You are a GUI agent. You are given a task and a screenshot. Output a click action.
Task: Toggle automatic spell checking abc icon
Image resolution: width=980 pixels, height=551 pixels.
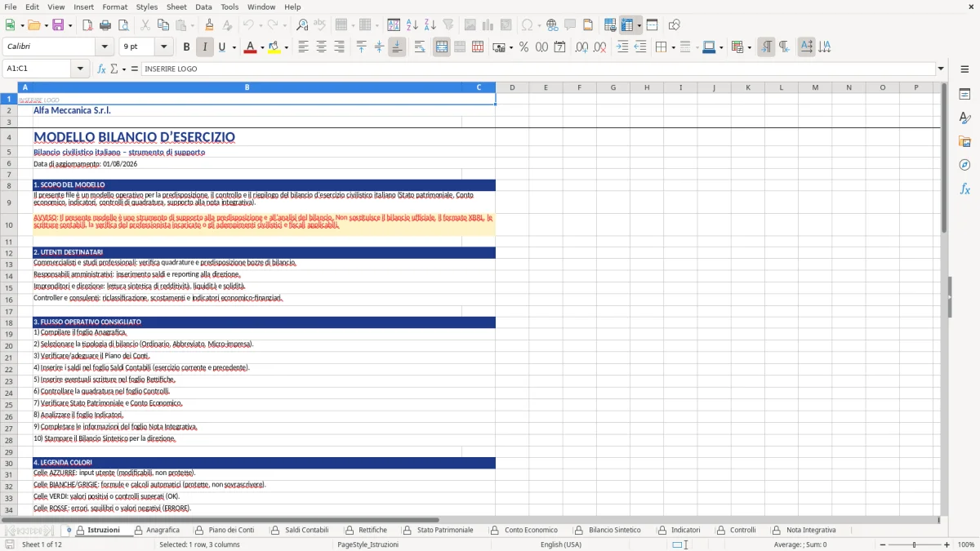point(319,25)
